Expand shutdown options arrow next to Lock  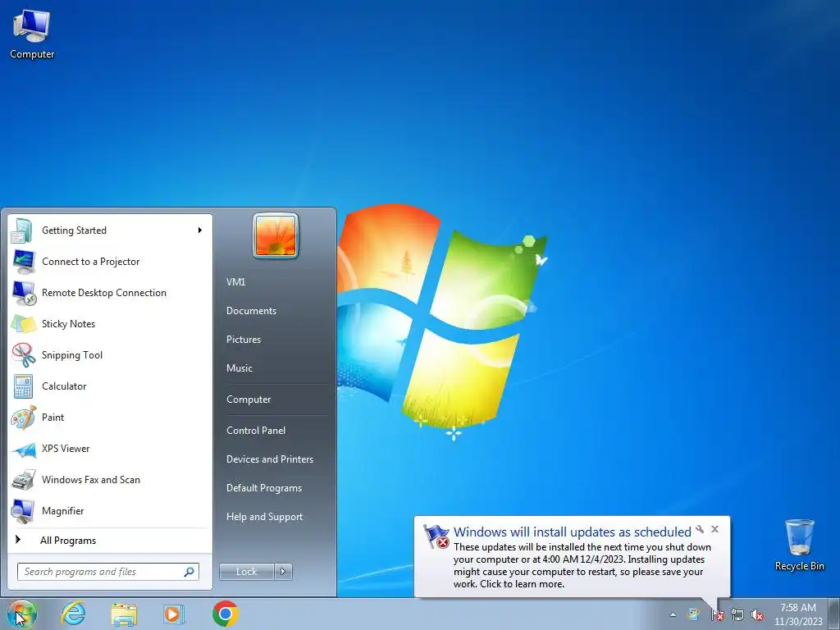tap(283, 572)
